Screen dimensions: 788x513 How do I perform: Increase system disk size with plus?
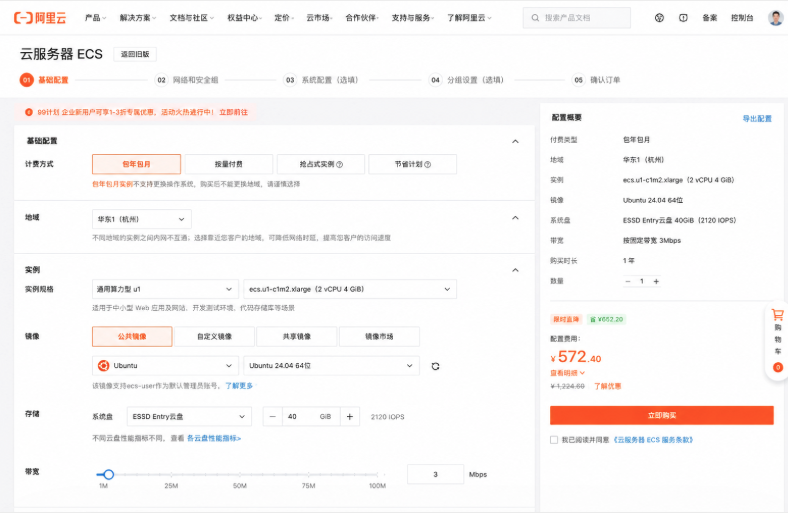(350, 417)
